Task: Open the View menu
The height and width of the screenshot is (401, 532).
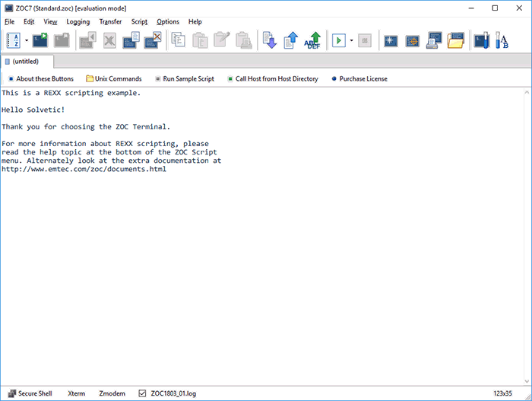Action: pos(50,22)
